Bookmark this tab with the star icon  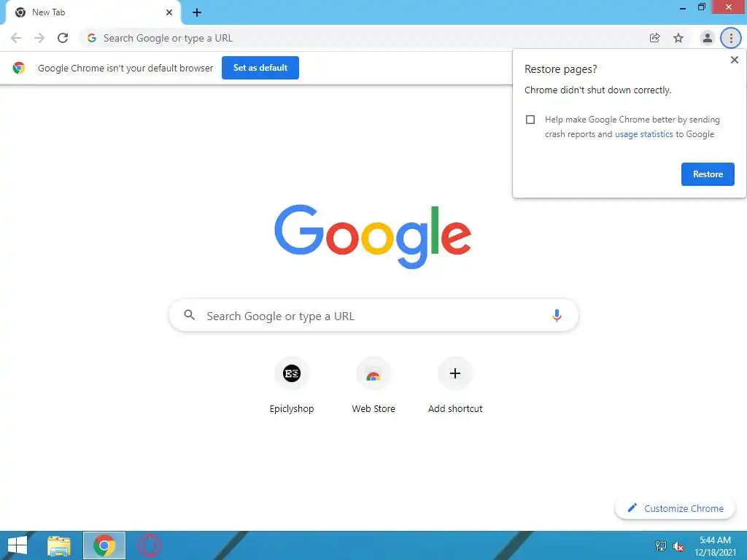click(x=678, y=38)
